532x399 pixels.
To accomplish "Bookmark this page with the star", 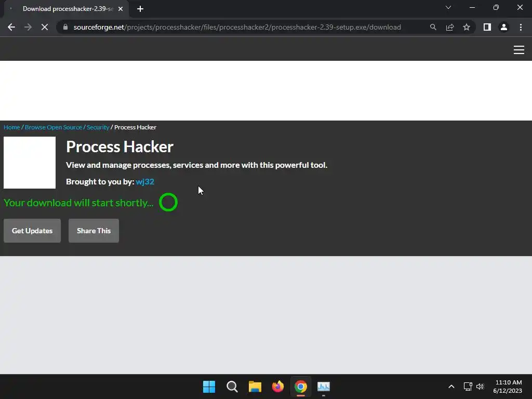I will click(x=467, y=27).
